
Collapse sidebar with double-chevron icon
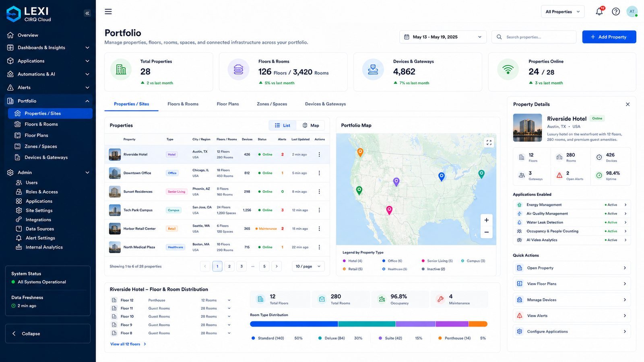pyautogui.click(x=87, y=13)
